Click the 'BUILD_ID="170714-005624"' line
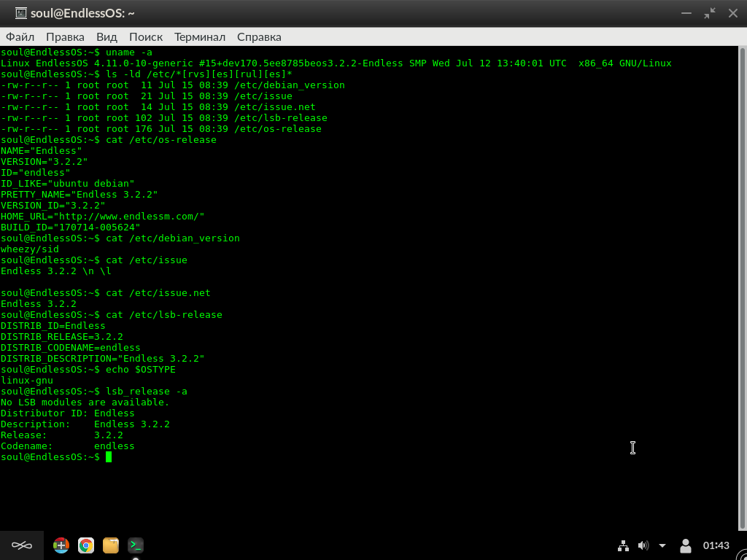The width and height of the screenshot is (747, 560). (x=71, y=227)
